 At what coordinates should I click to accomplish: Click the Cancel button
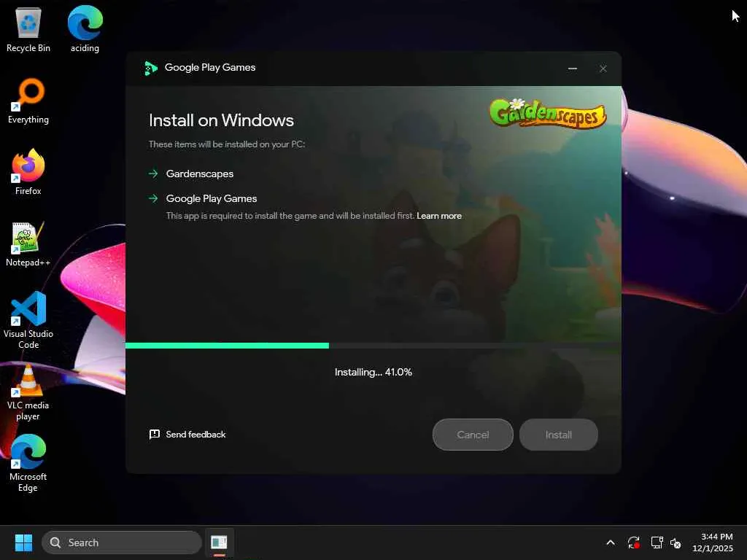[x=473, y=435]
